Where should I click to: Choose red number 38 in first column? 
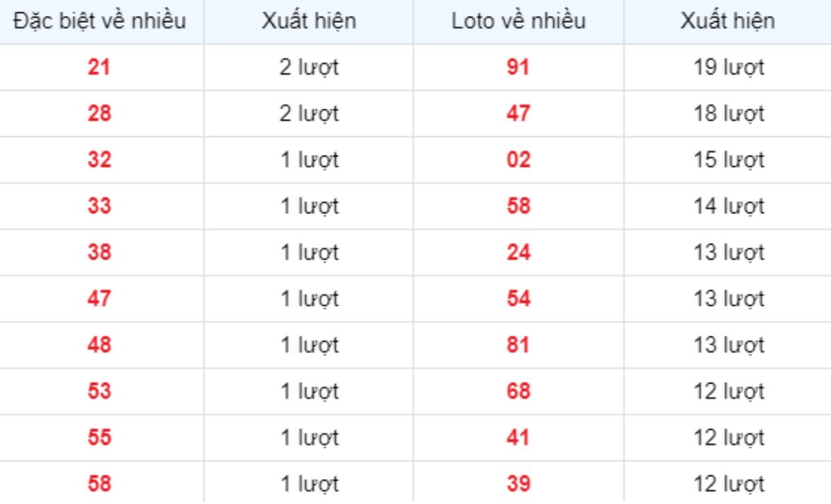(99, 253)
